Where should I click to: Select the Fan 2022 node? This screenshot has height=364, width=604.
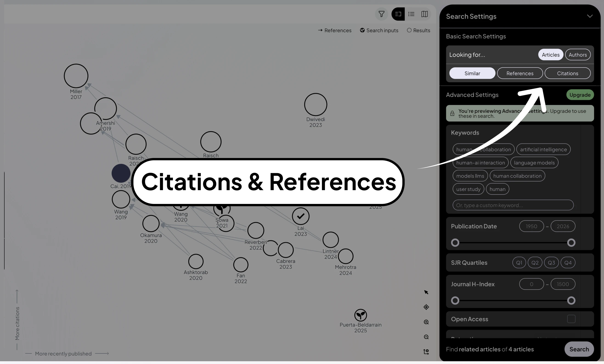point(241,265)
